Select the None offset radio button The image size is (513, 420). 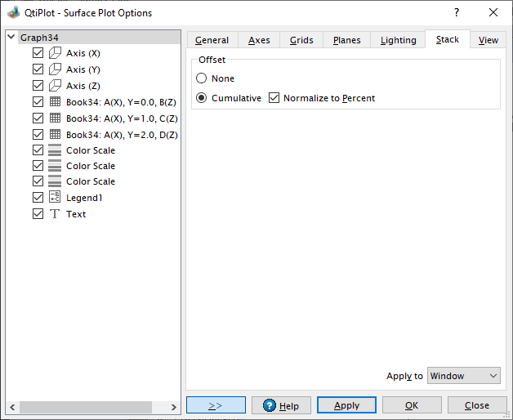[202, 78]
